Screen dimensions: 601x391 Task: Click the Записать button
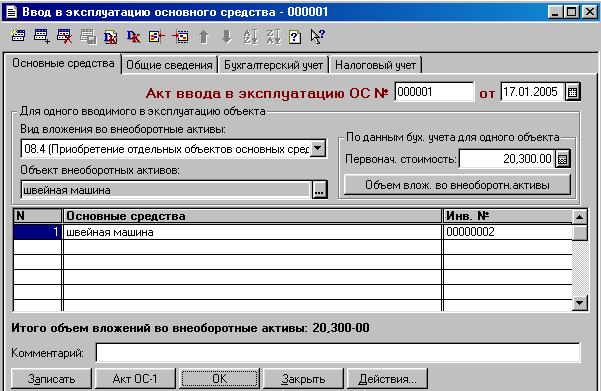(x=51, y=379)
